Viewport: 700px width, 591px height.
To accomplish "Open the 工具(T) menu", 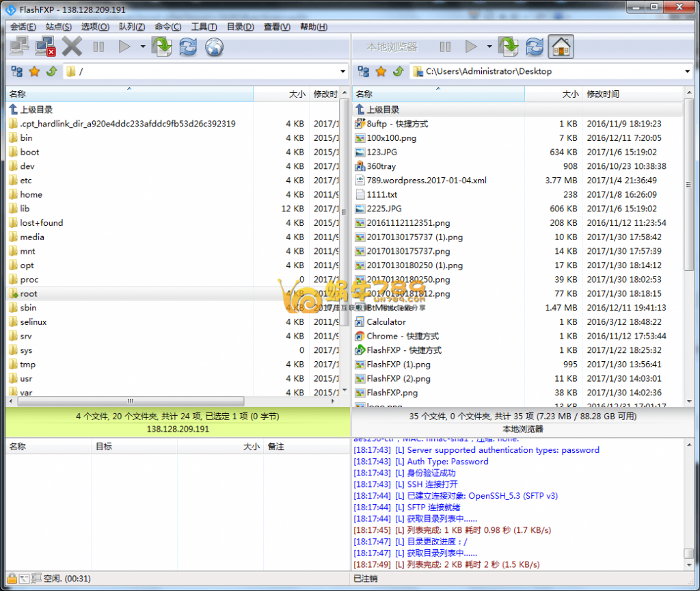I will 203,27.
